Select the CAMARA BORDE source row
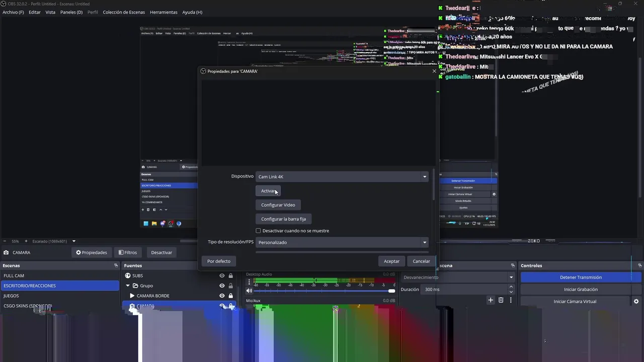 [179, 296]
